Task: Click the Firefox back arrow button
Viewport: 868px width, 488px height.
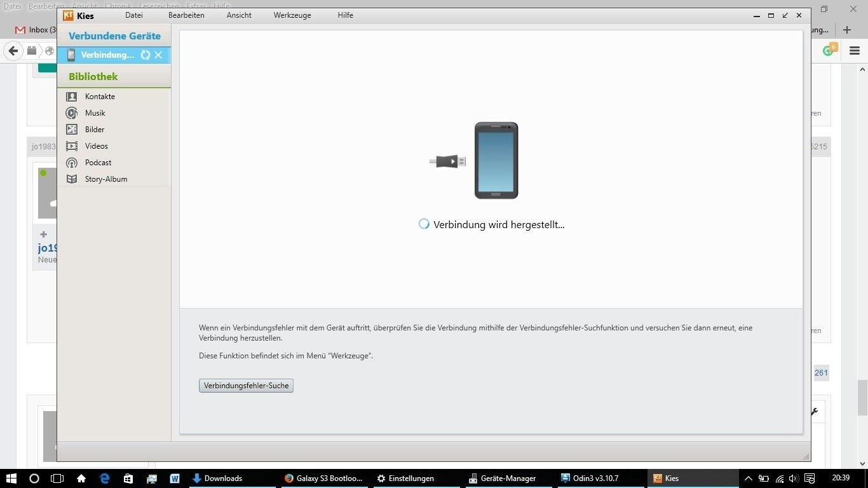Action: point(13,51)
